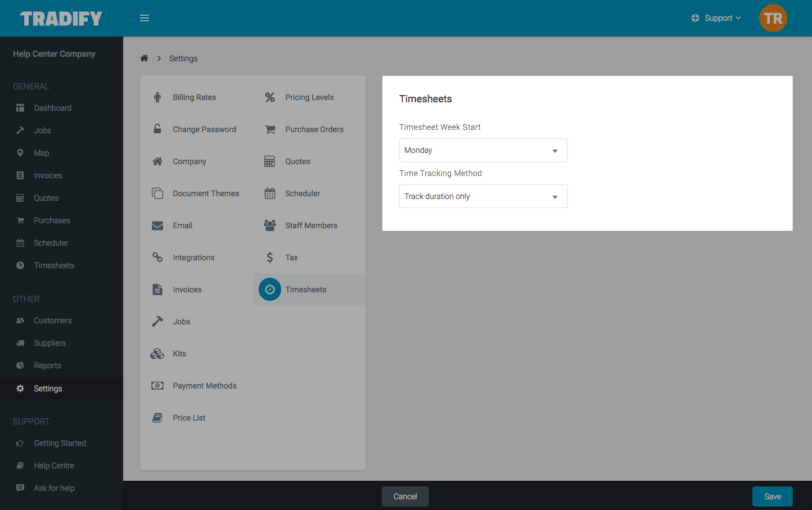The width and height of the screenshot is (812, 510).
Task: Click the Document Themes copy icon
Action: [157, 193]
